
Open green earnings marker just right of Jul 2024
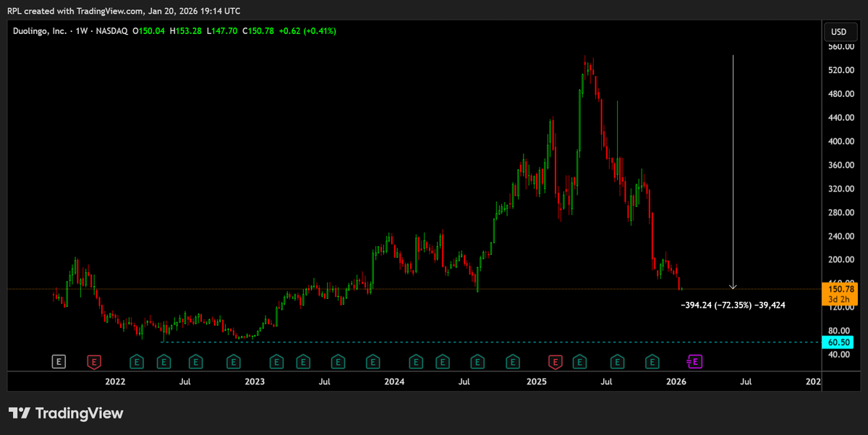(477, 360)
